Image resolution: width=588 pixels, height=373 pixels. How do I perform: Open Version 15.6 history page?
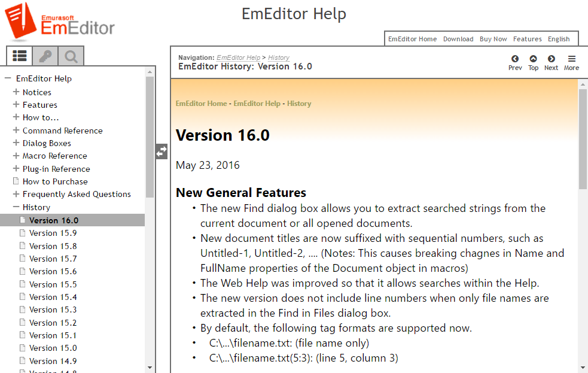pos(53,271)
